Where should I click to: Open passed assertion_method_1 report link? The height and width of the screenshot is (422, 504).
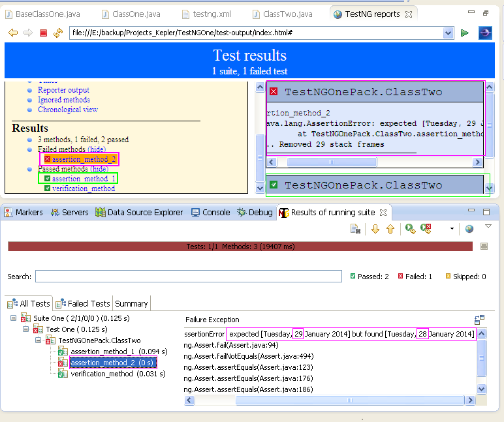[x=84, y=179]
